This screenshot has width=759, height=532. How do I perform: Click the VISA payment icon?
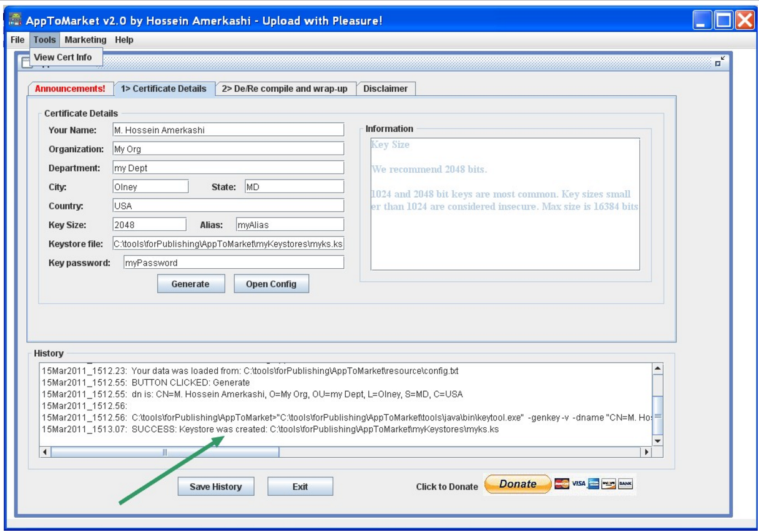tap(578, 484)
